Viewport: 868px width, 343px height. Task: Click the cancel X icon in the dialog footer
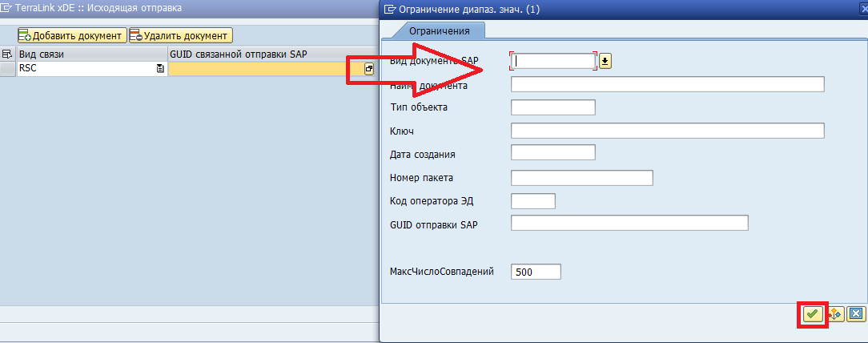(855, 314)
